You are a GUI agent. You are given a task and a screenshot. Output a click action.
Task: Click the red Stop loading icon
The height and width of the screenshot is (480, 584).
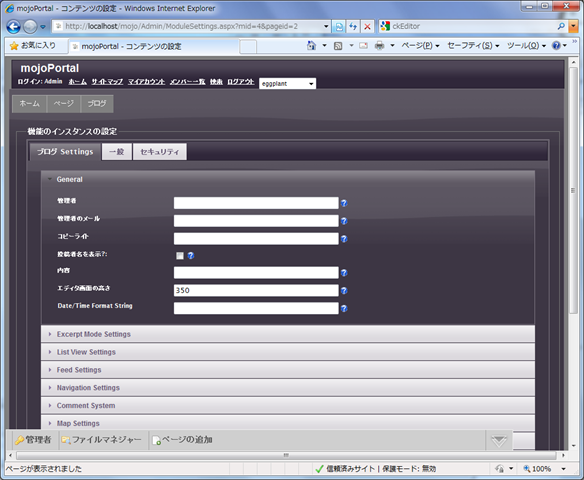[x=367, y=26]
